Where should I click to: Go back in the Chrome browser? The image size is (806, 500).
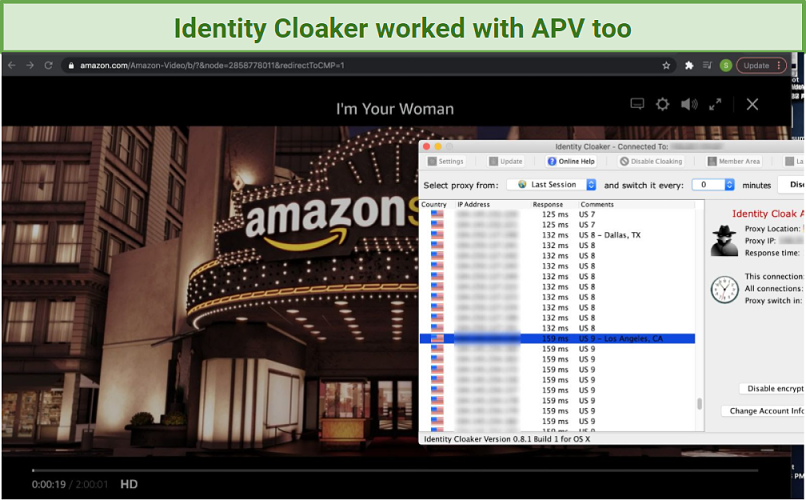coord(12,65)
